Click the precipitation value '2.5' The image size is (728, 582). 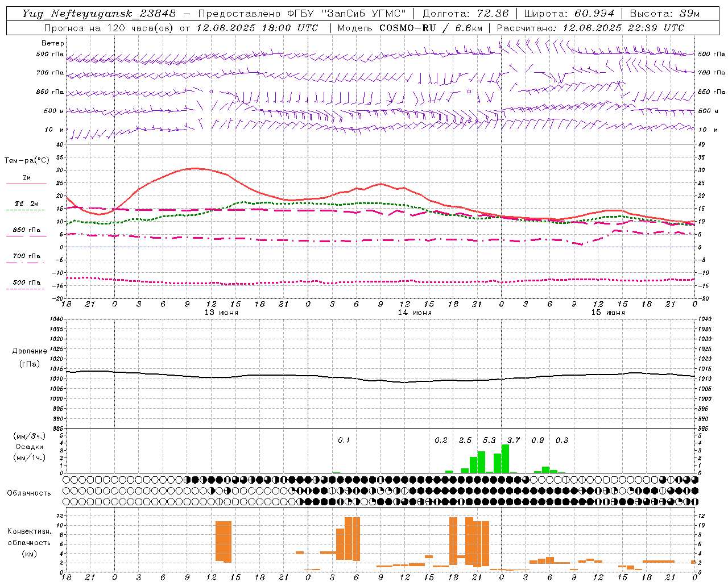[x=465, y=440]
